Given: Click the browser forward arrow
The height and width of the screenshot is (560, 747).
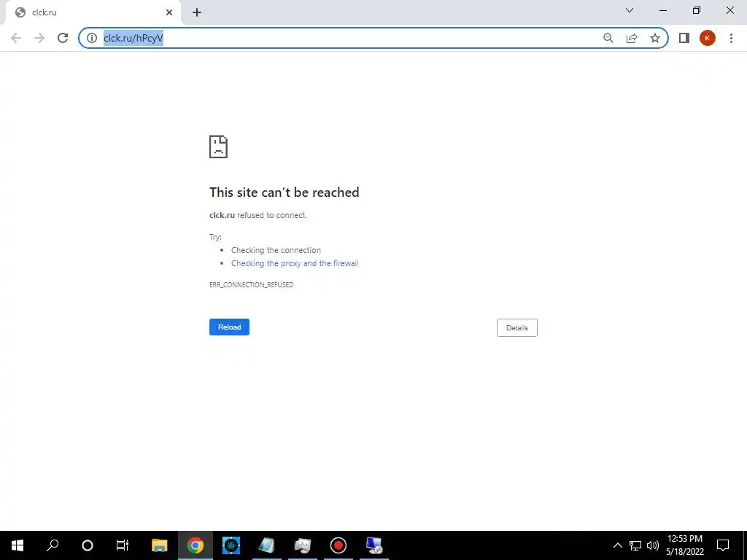Looking at the screenshot, I should pos(39,38).
